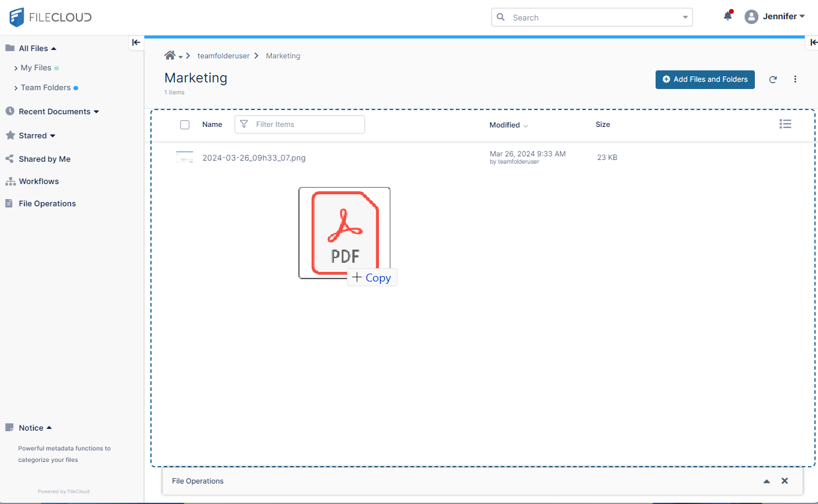
Task: Click the refresh icon beside Add Files
Action: [773, 79]
